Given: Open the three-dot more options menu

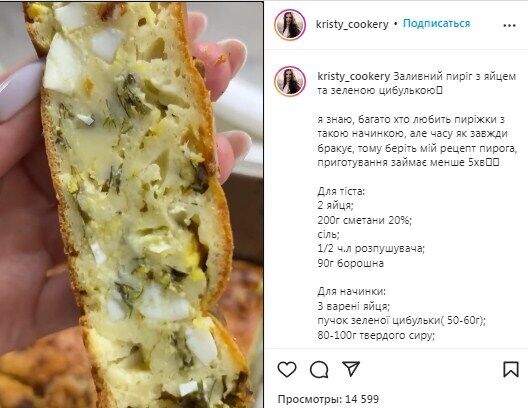Looking at the screenshot, I should pyautogui.click(x=509, y=25).
